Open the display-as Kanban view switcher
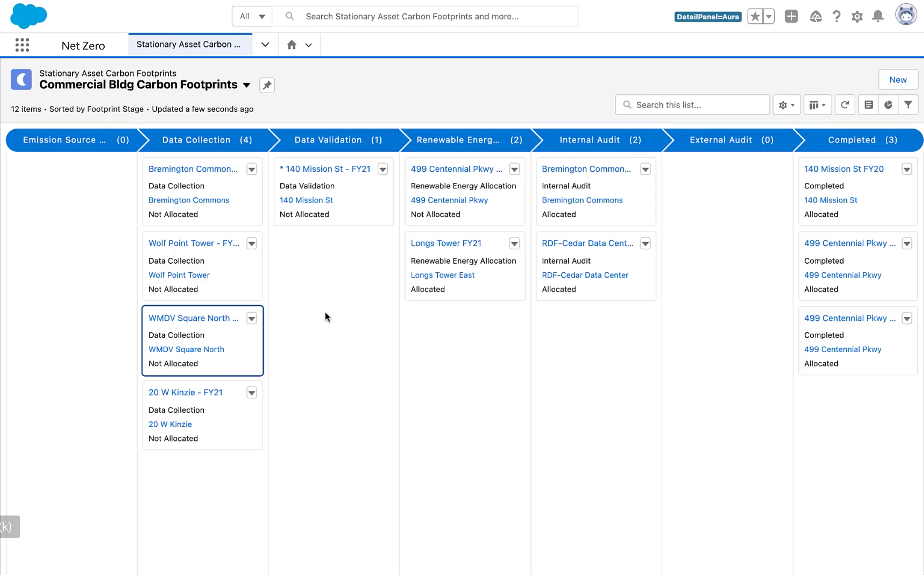The width and height of the screenshot is (924, 575). click(x=817, y=105)
